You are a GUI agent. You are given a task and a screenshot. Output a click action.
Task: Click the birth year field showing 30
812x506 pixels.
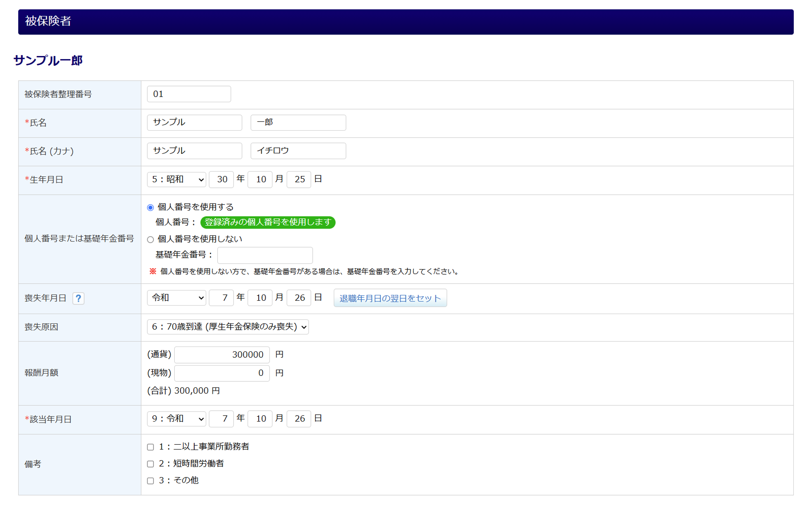click(x=221, y=179)
